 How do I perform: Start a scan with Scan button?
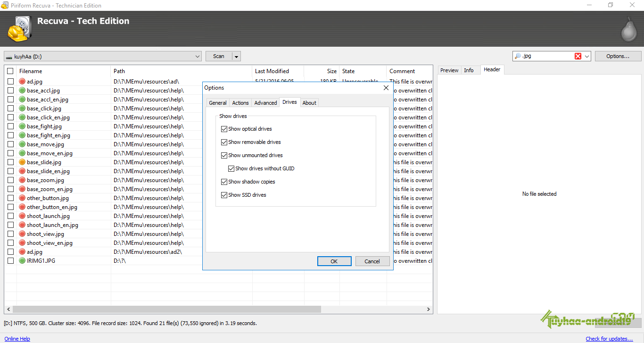click(219, 56)
